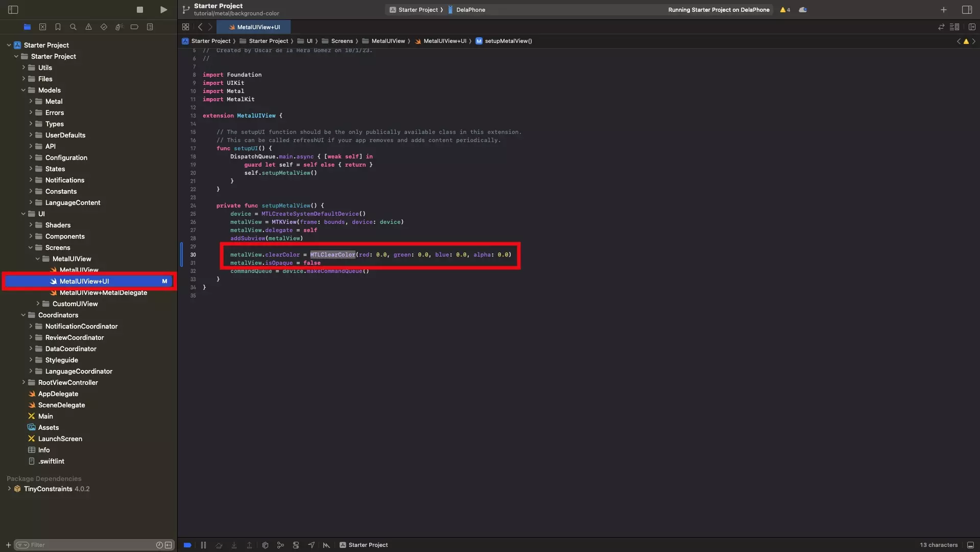Click Screens in the jump bar
This screenshot has height=552, width=980.
[337, 41]
